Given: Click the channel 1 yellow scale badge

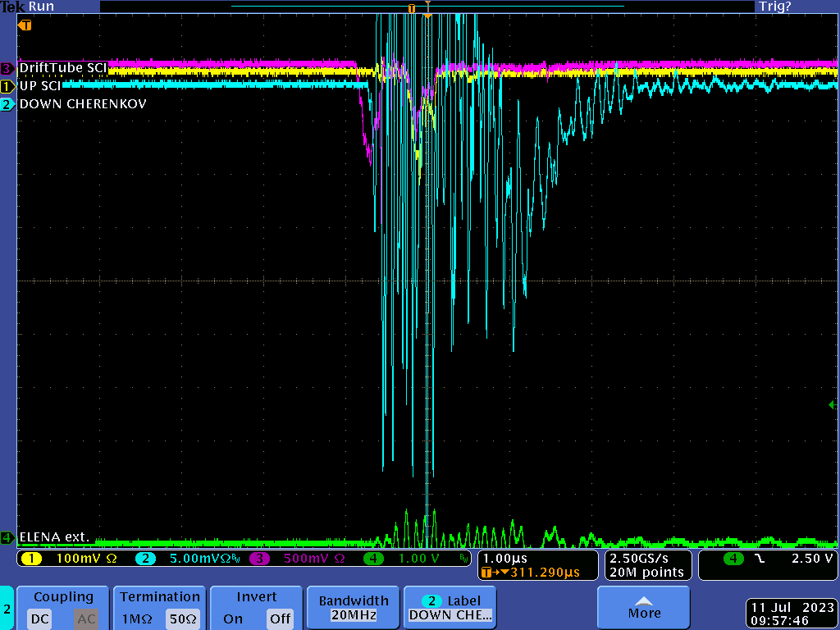Looking at the screenshot, I should [31, 559].
